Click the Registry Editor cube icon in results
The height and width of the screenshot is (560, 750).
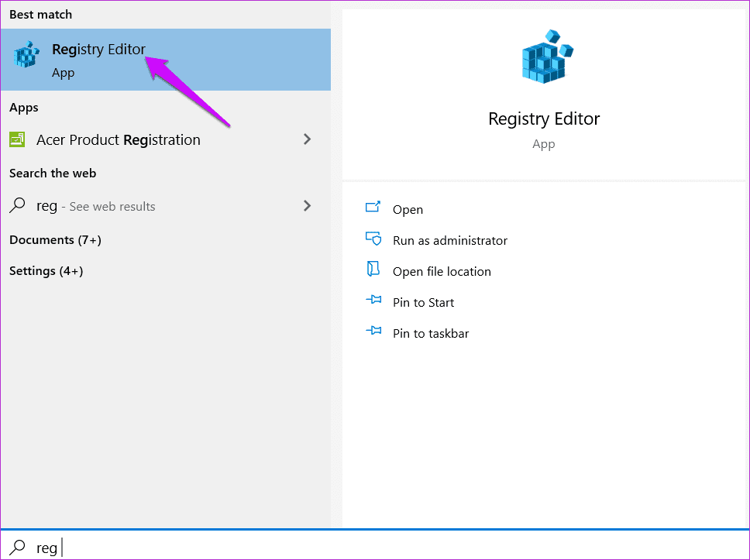coord(26,54)
